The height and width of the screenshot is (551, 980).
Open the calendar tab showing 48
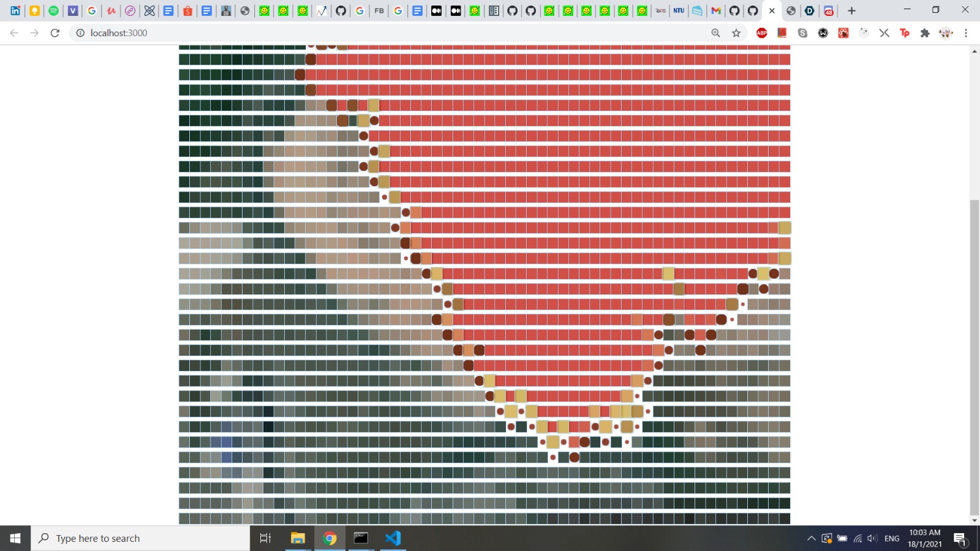pyautogui.click(x=828, y=10)
